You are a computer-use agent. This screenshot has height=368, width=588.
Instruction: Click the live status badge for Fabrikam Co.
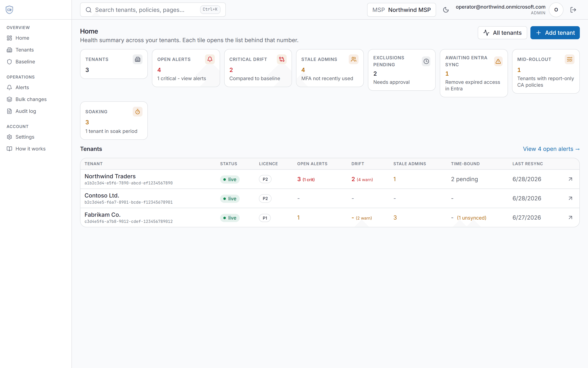pyautogui.click(x=230, y=218)
